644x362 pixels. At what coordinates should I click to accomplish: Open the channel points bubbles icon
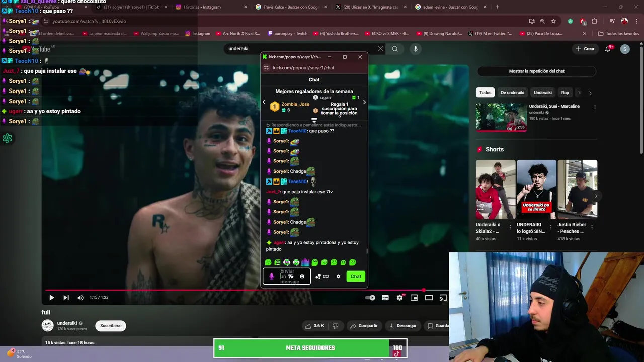(318, 276)
